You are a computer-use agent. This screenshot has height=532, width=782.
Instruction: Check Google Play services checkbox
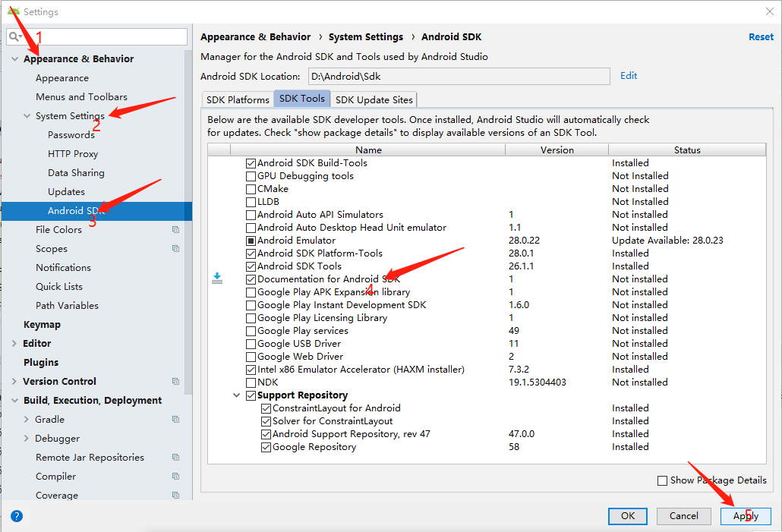[251, 331]
